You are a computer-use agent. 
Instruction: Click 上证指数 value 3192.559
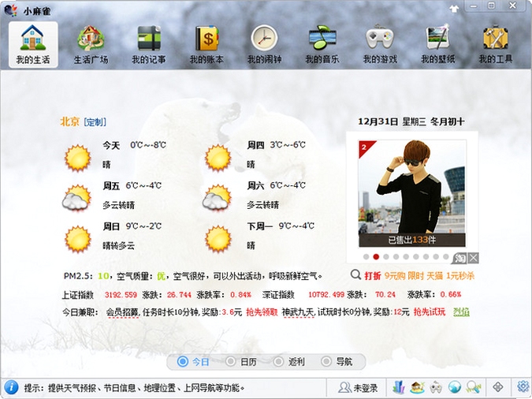point(121,295)
